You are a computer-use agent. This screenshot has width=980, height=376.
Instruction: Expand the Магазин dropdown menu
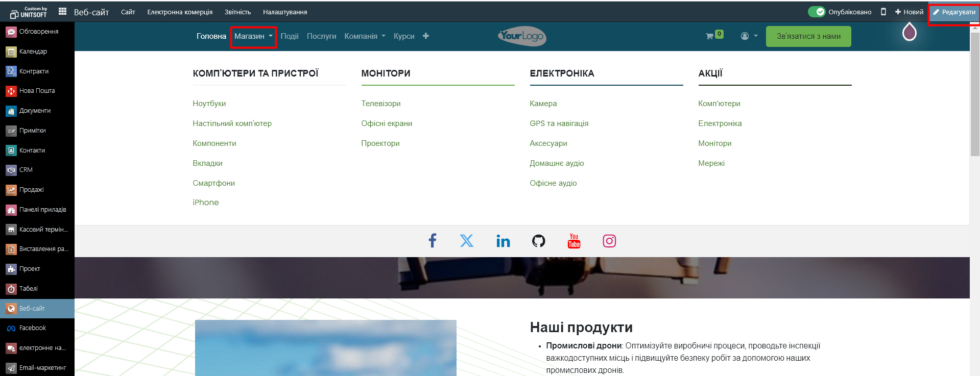(253, 36)
